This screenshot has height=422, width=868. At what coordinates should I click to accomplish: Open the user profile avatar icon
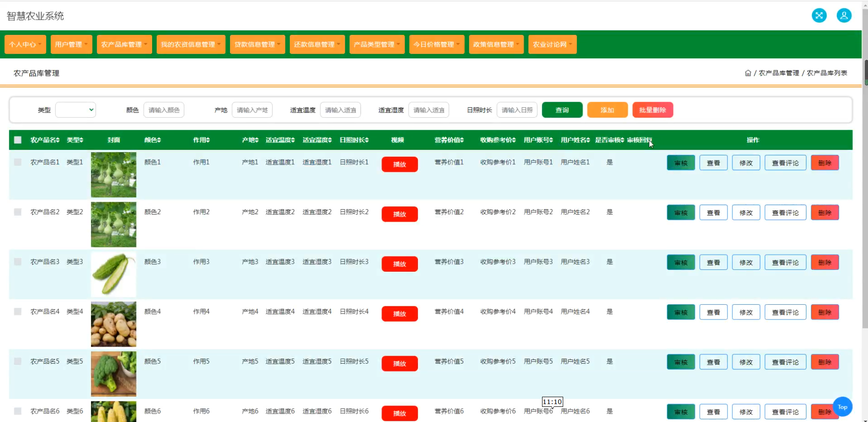pyautogui.click(x=844, y=16)
